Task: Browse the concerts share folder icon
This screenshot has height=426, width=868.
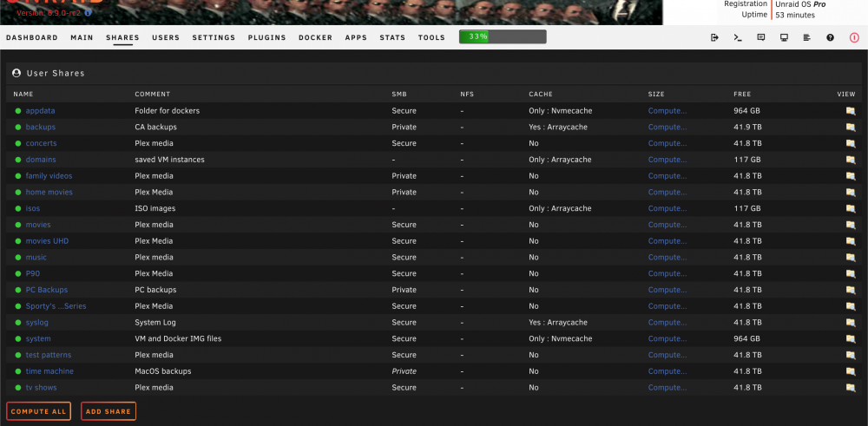Action: point(851,143)
